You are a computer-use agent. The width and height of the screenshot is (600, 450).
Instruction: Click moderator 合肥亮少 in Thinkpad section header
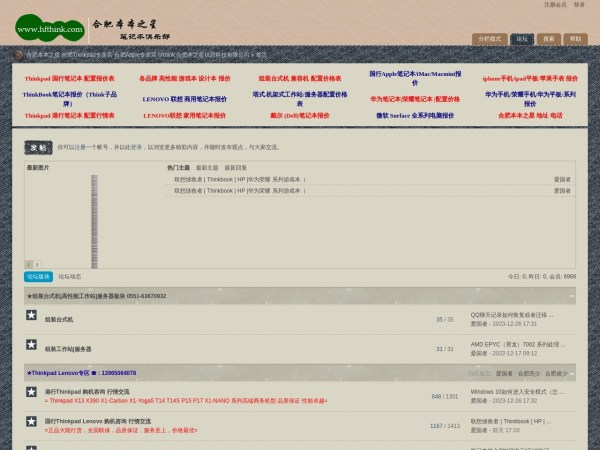529,373
